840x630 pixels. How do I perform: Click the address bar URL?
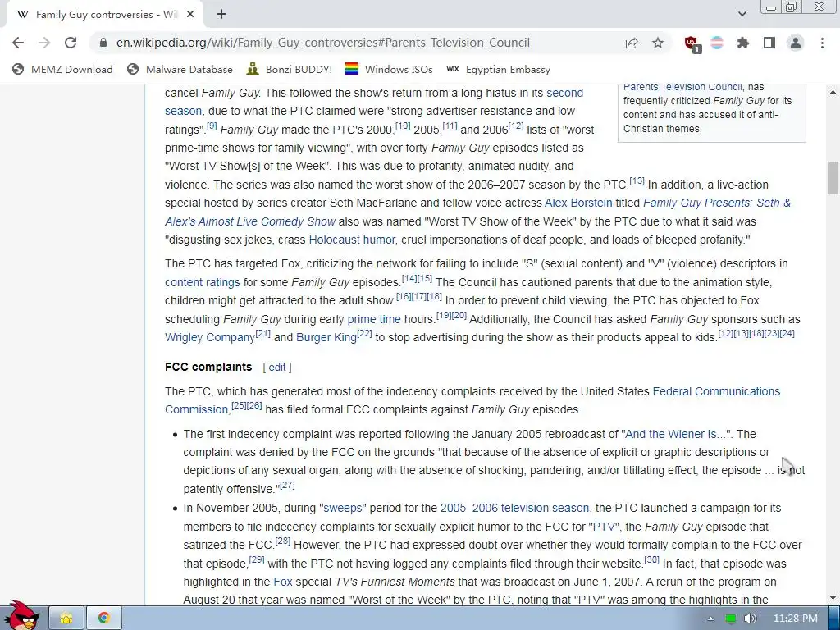(323, 43)
